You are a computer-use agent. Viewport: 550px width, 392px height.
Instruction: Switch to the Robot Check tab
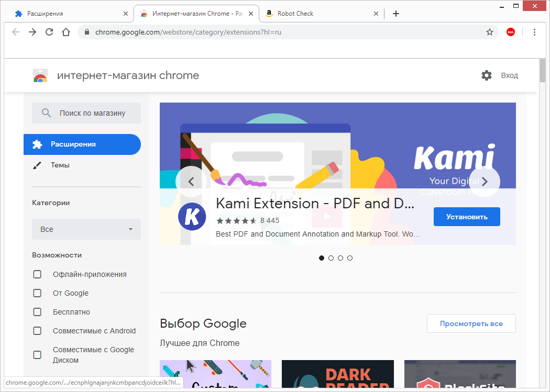pyautogui.click(x=320, y=14)
